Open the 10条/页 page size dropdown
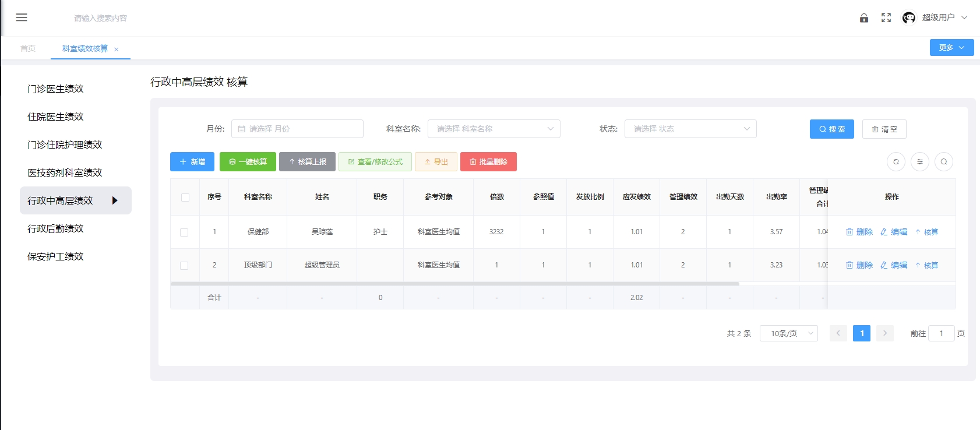 click(x=789, y=333)
